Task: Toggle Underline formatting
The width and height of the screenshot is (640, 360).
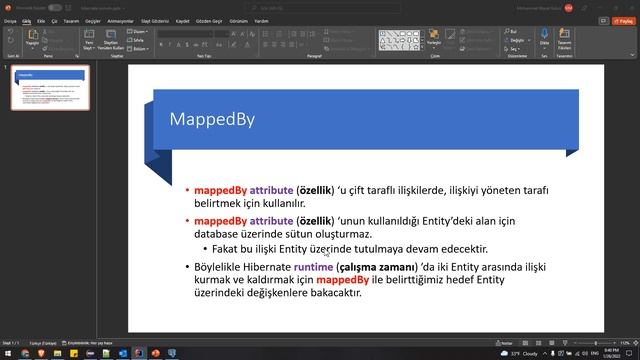Action: coord(178,44)
